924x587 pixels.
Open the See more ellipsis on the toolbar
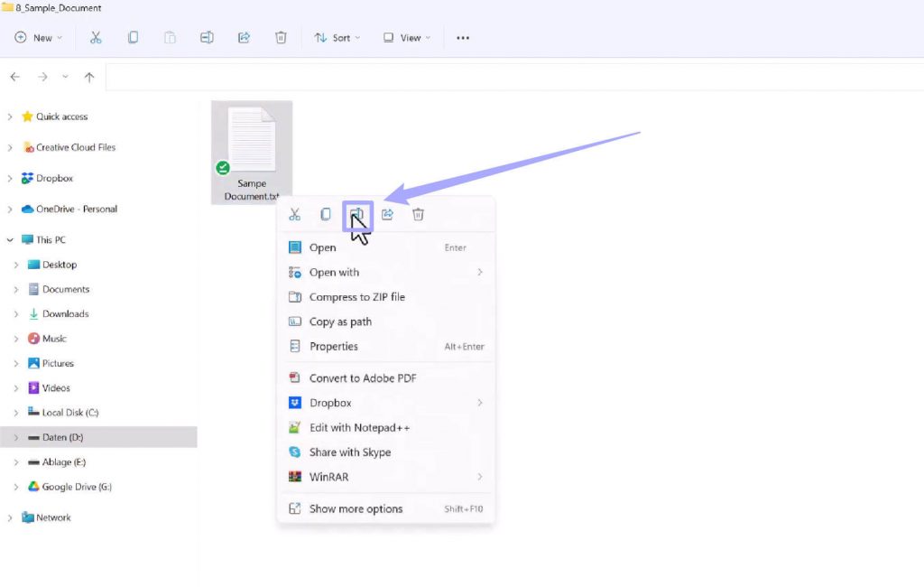click(x=463, y=37)
